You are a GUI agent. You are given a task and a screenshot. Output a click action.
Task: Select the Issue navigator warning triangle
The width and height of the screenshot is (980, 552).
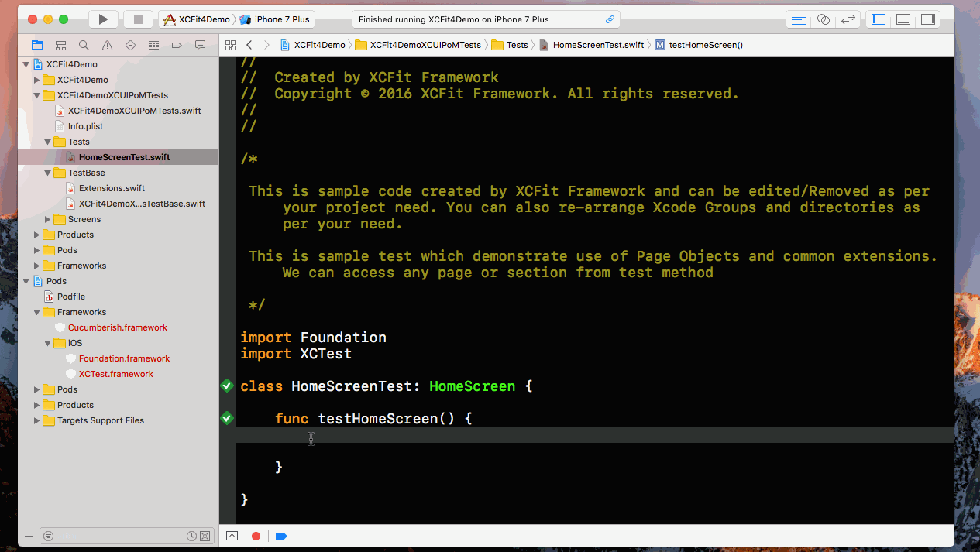(107, 45)
